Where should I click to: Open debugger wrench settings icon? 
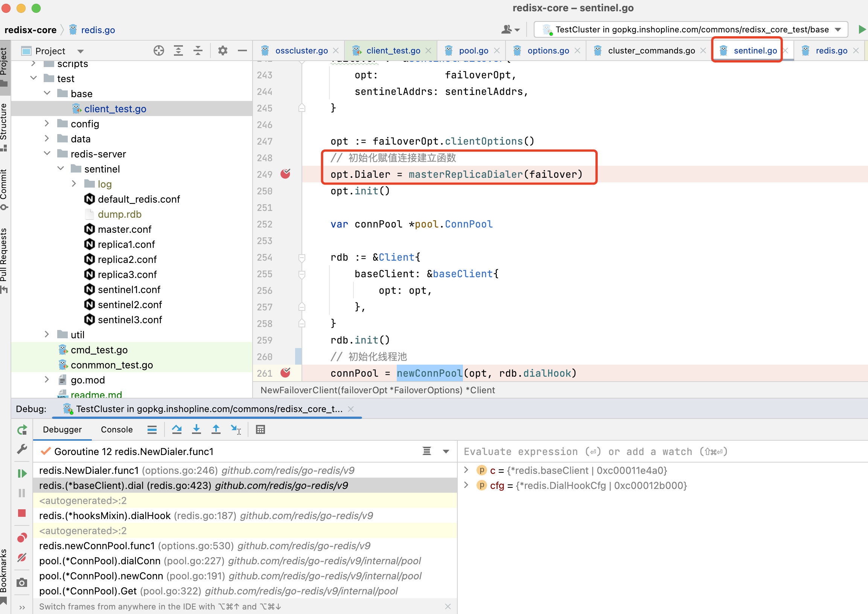tap(22, 449)
